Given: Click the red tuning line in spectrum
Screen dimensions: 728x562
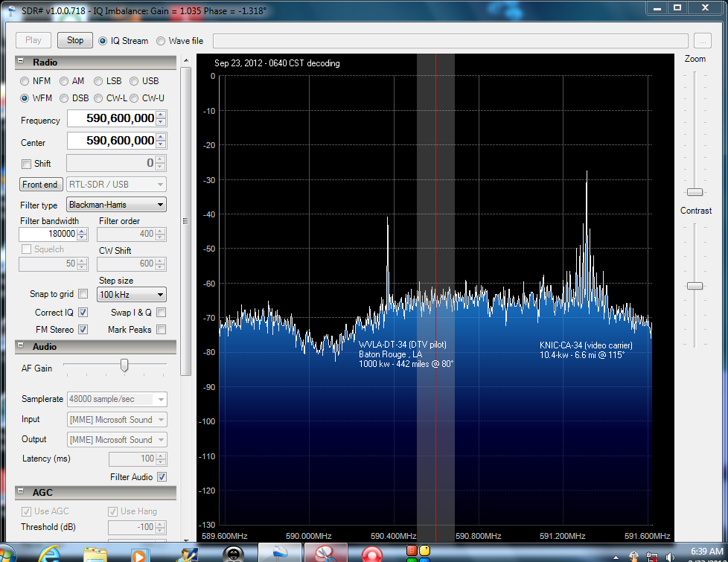Looking at the screenshot, I should click(x=435, y=297).
